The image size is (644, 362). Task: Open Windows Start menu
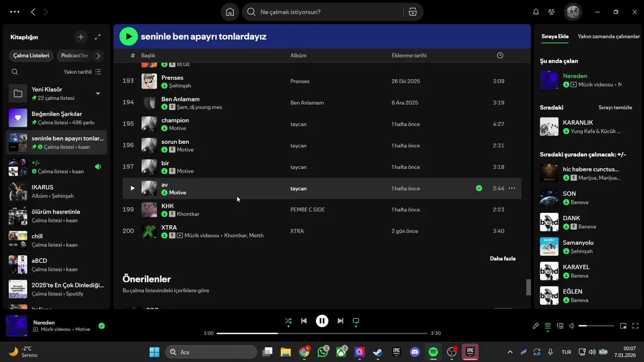point(154,352)
